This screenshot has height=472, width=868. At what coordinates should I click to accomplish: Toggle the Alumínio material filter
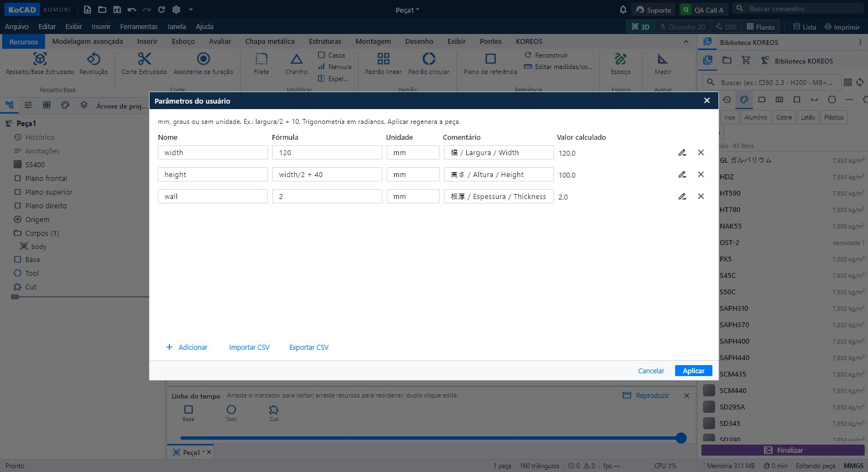(x=756, y=117)
